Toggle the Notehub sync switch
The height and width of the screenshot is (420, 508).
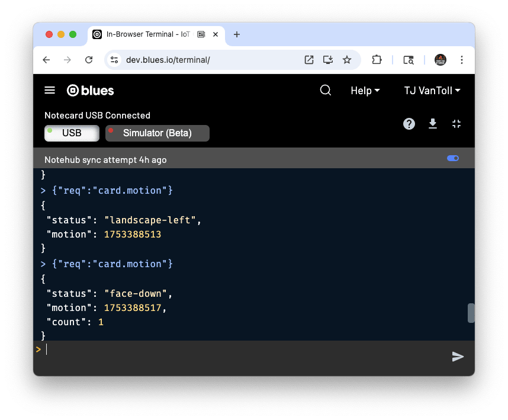452,158
